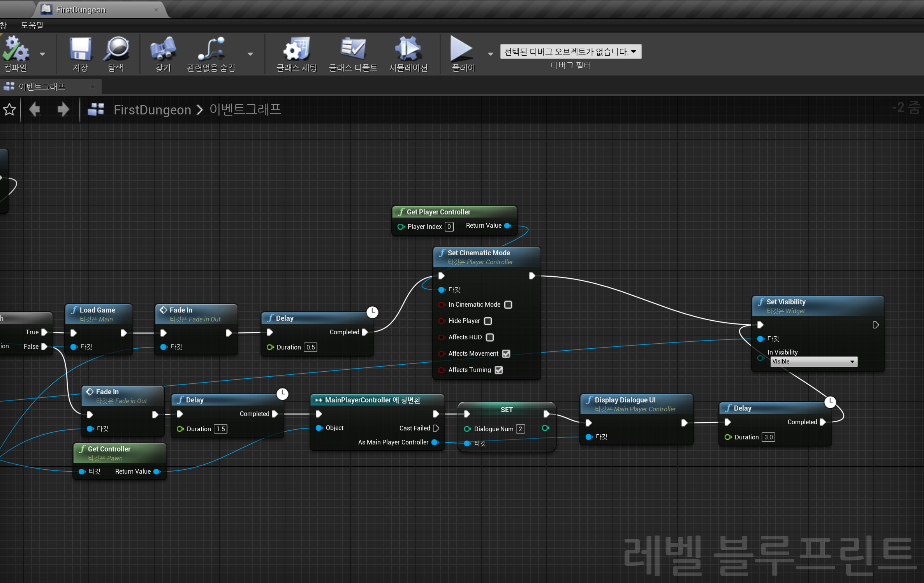Viewport: 924px width, 583px height.
Task: Save the FirstDungeon blueprint
Action: point(80,54)
